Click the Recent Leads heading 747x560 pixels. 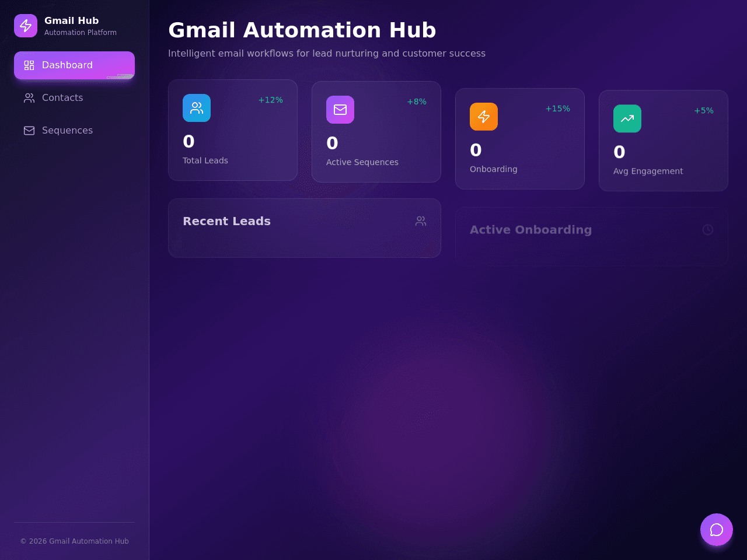point(227,221)
